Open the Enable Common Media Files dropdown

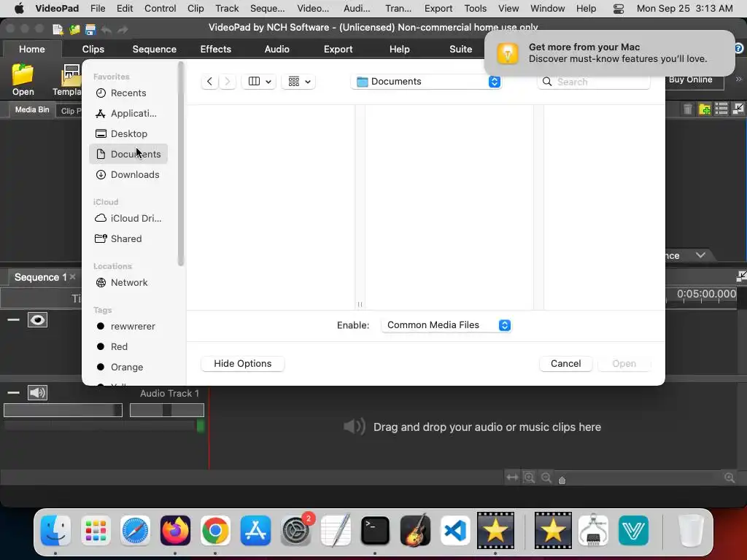446,325
